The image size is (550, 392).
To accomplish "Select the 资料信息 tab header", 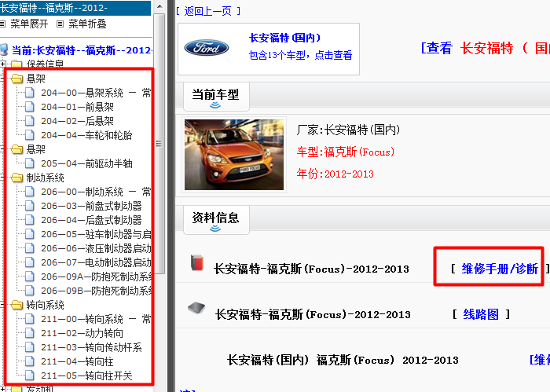I will point(216,220).
